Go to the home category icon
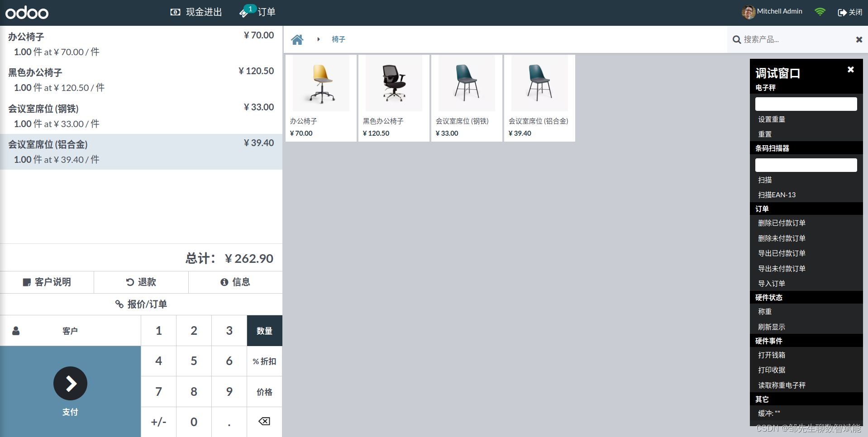868x437 pixels. pyautogui.click(x=297, y=39)
